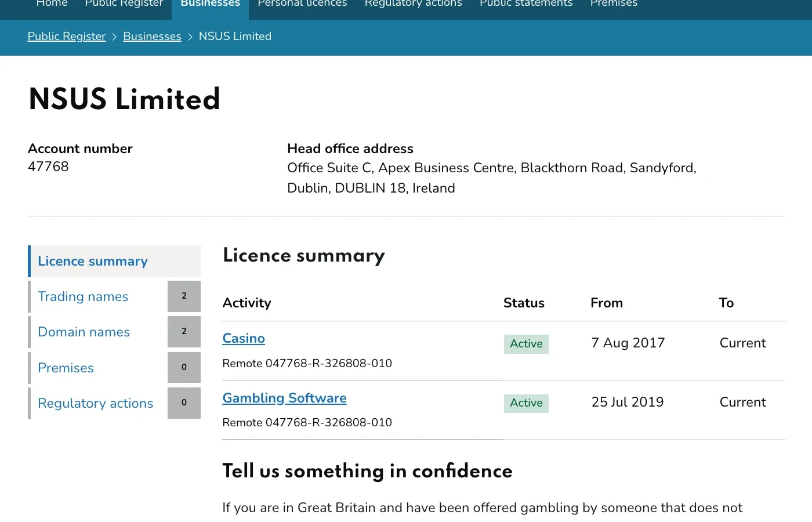Open the Personal licences navigation item
Viewport: 812px width, 522px height.
(x=302, y=3)
